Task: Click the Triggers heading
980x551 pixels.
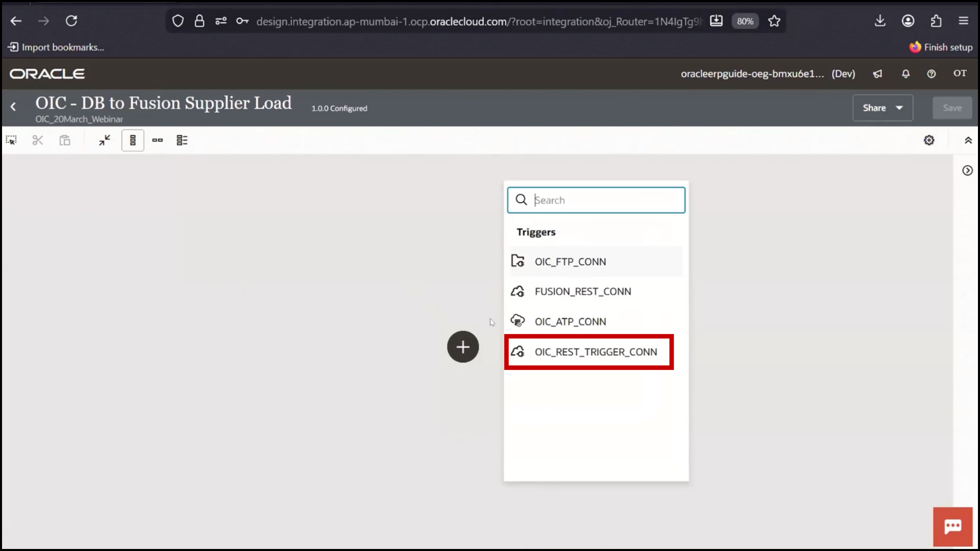Action: point(536,232)
